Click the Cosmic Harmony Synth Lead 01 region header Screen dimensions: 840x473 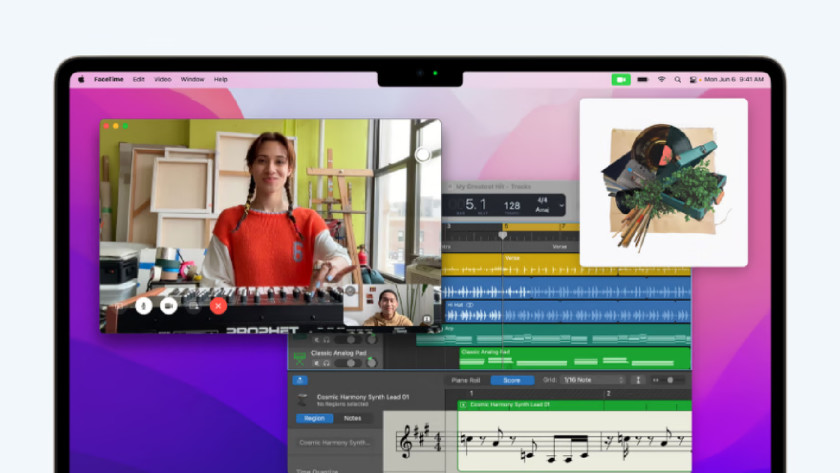pos(574,405)
